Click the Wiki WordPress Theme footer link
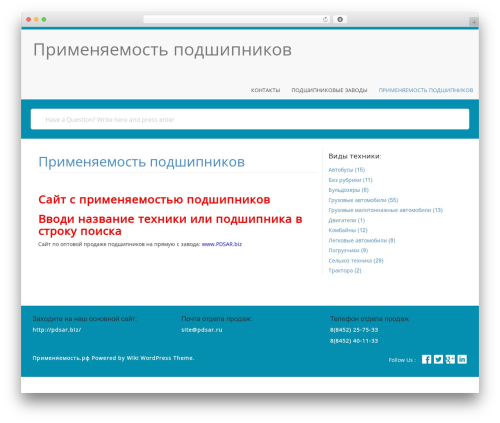The height and width of the screenshot is (423, 500). pyautogui.click(x=160, y=358)
